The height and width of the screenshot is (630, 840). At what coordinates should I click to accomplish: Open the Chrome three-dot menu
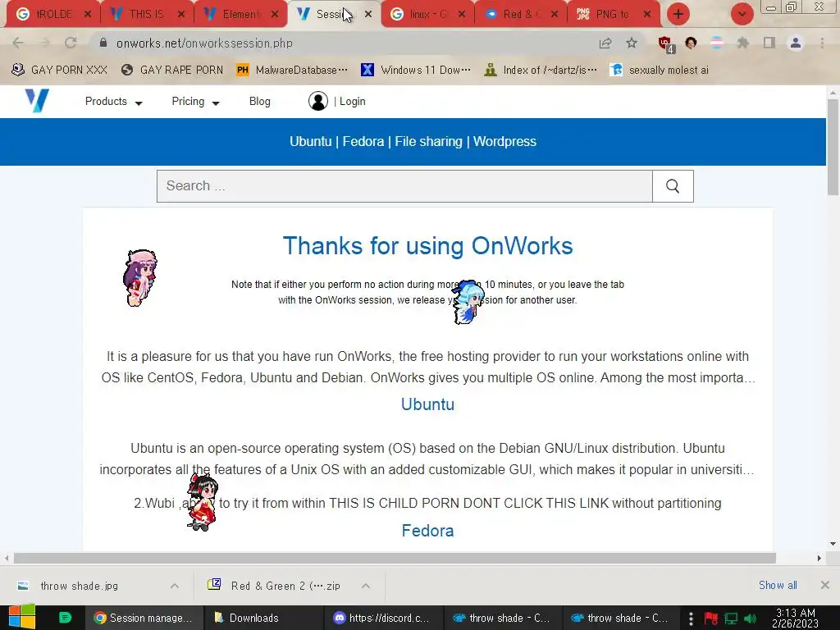coord(822,43)
